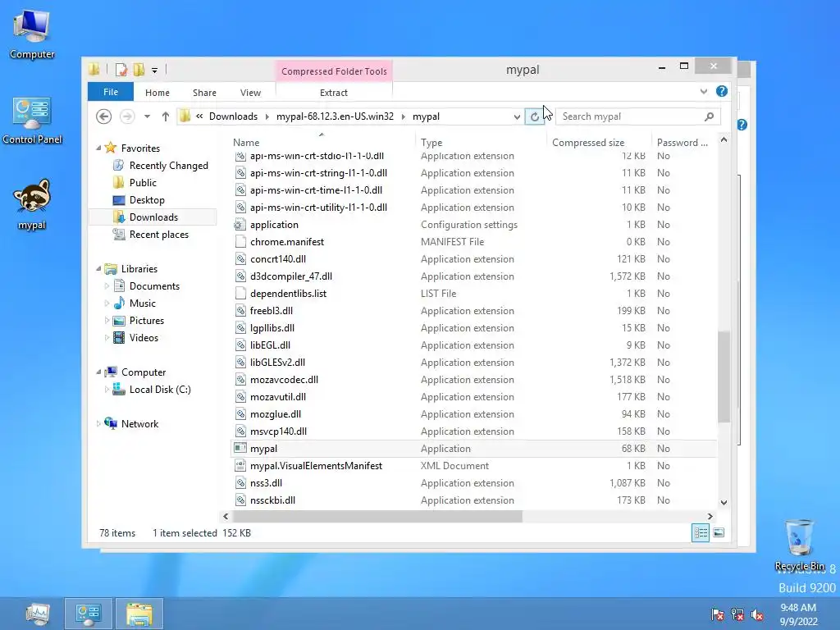Open the Control Panel desktop icon
The width and height of the screenshot is (840, 630).
pos(32,120)
